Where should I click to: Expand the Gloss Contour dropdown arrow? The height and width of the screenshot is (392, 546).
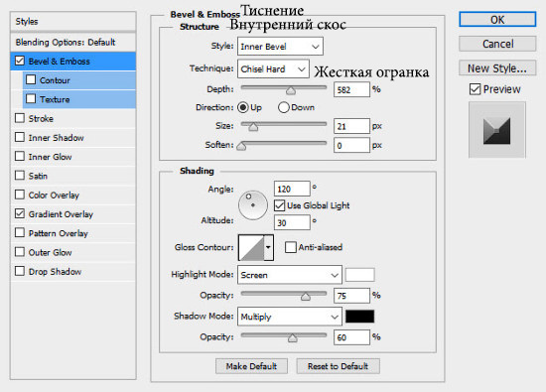(x=268, y=247)
